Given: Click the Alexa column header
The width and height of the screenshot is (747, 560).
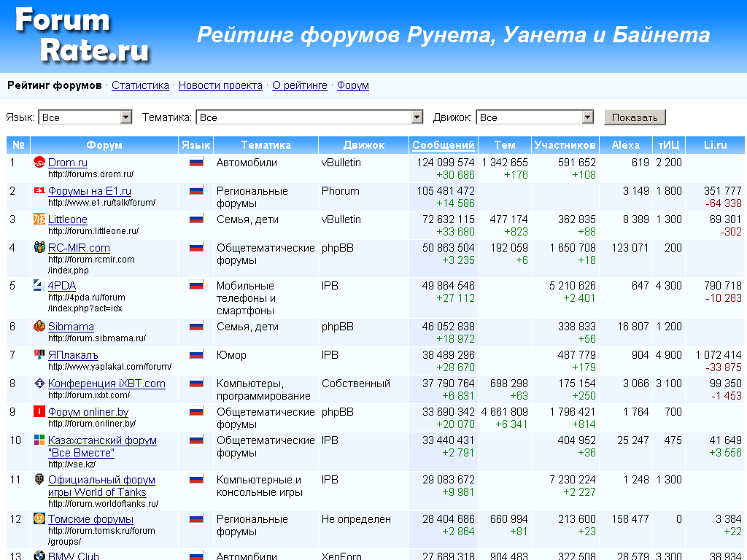Looking at the screenshot, I should tap(625, 145).
